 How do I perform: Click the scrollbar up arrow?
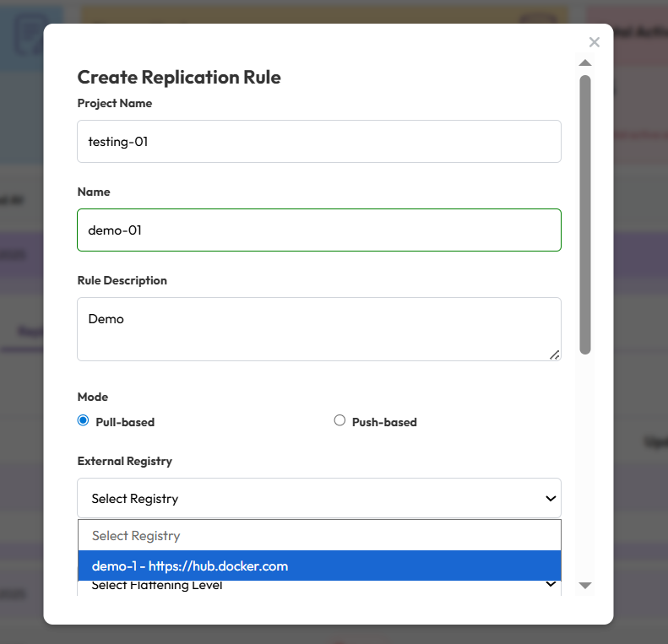point(585,63)
